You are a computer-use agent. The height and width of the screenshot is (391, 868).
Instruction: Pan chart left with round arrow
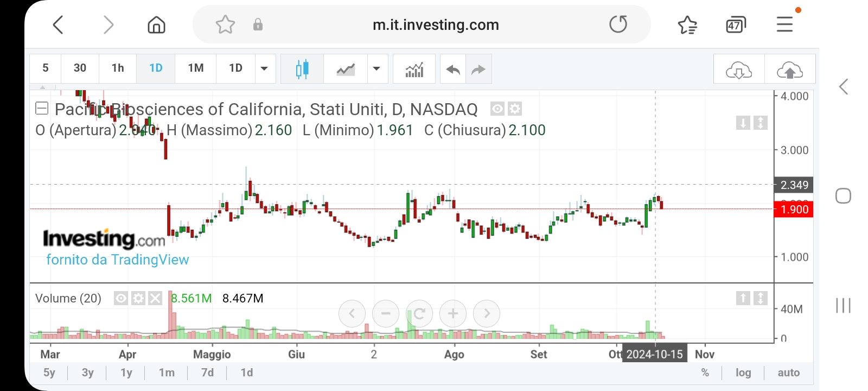[x=352, y=313]
